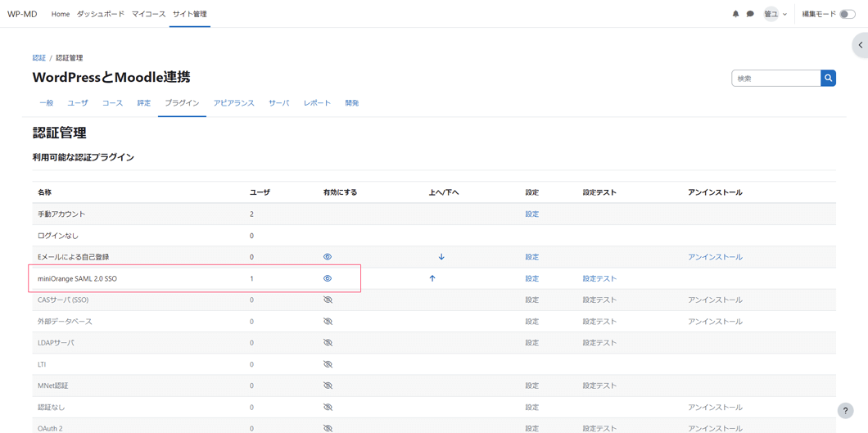Enable 外部データベース authentication plugin
Viewport: 868px width, 433px height.
[x=328, y=322]
